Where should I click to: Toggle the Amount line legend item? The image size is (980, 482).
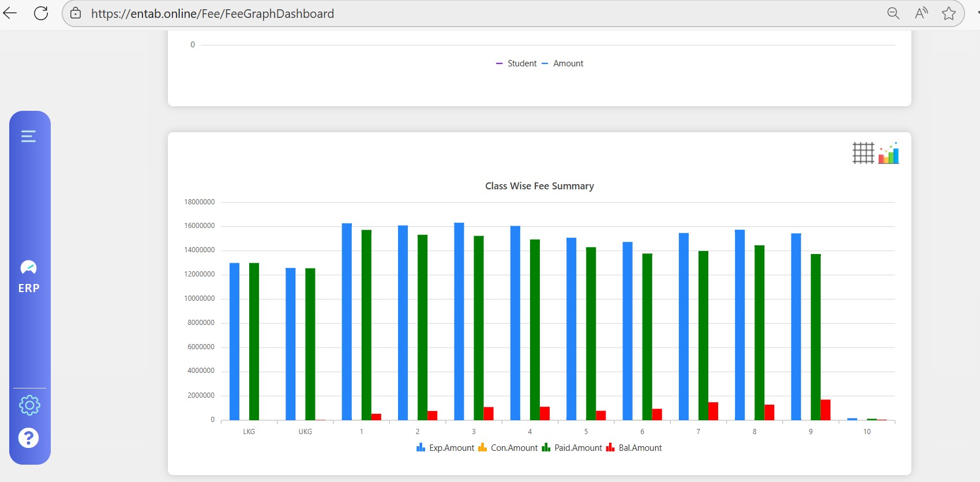point(562,63)
